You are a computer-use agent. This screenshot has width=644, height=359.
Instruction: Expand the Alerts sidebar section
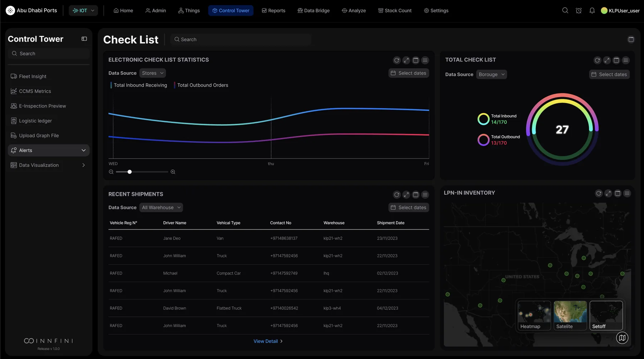(x=49, y=150)
